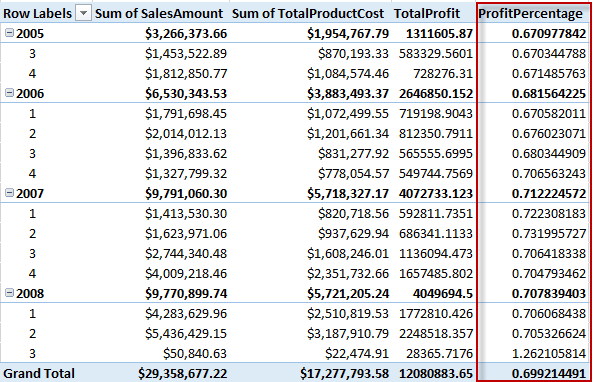
Task: Click sales amount $6,530,343.53
Action: (186, 94)
